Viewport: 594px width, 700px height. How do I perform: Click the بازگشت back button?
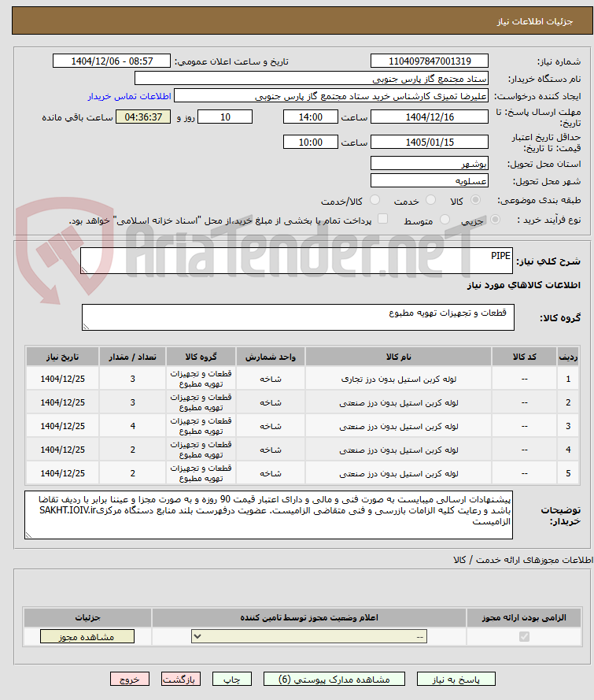(x=181, y=680)
